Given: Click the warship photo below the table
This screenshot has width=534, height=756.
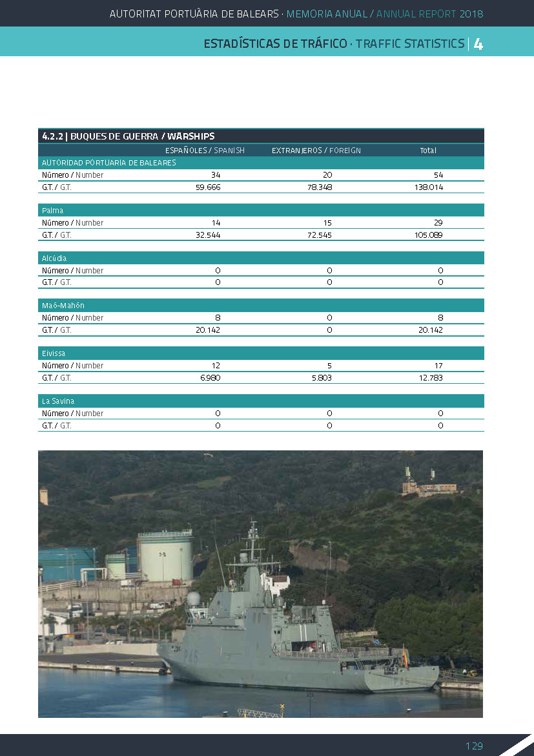Looking at the screenshot, I should [x=260, y=583].
